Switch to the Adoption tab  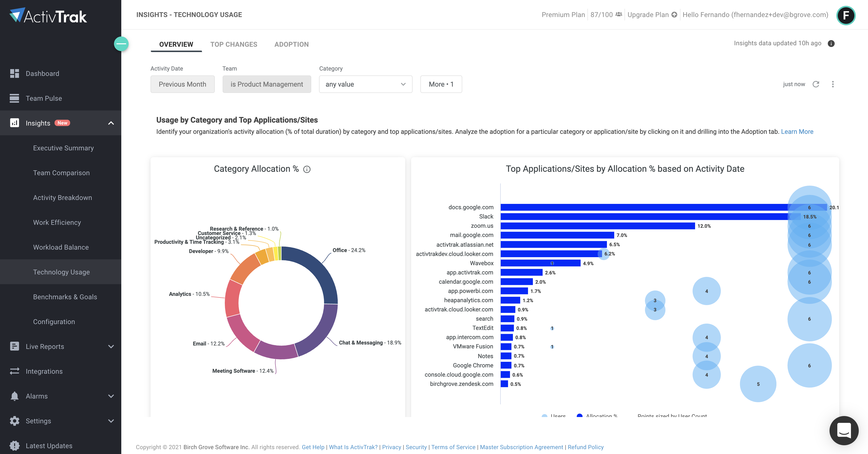[x=292, y=45]
